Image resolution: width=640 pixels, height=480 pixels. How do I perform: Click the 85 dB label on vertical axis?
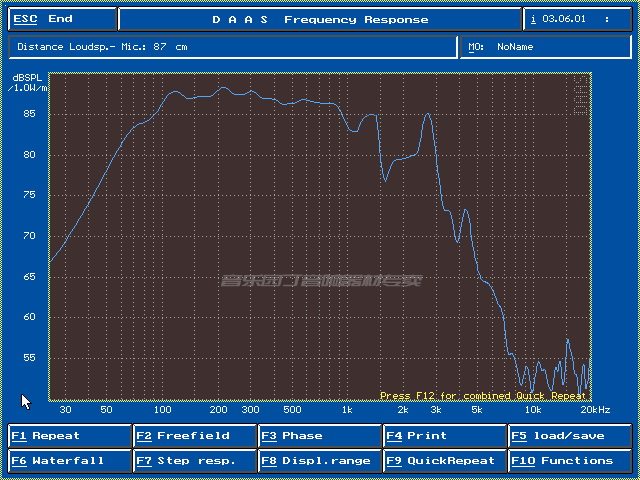pos(29,113)
